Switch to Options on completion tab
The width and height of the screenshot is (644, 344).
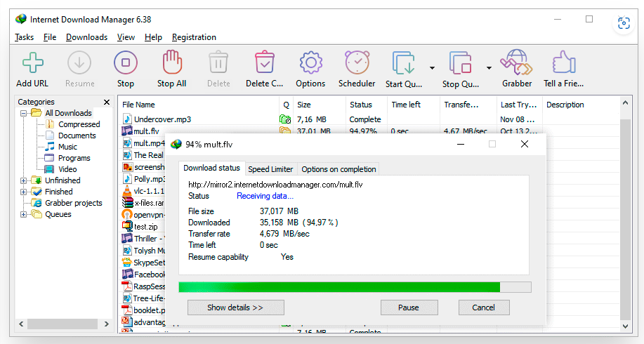pyautogui.click(x=339, y=168)
